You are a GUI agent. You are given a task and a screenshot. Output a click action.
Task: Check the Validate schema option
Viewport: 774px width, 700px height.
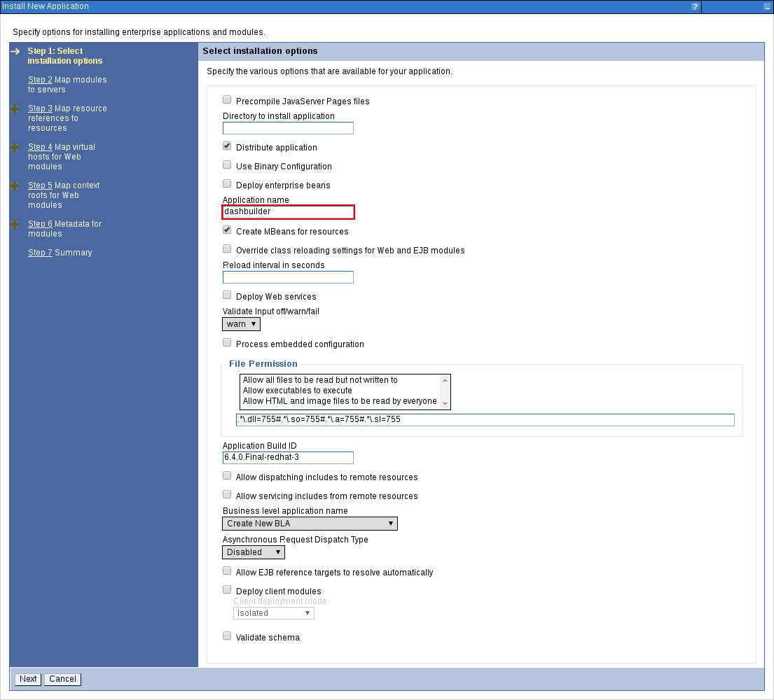pyautogui.click(x=227, y=636)
